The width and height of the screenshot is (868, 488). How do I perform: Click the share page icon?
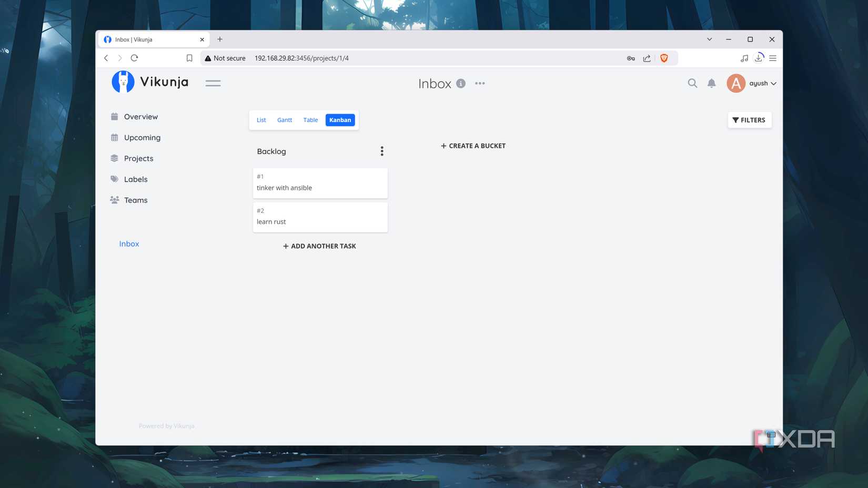(x=647, y=58)
